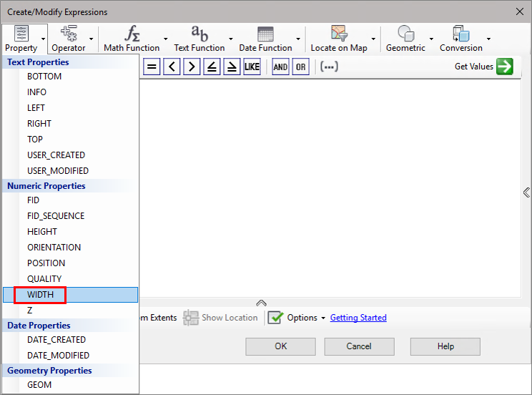Pick the POSITION property
Screen dimensions: 532x395
[70, 263]
